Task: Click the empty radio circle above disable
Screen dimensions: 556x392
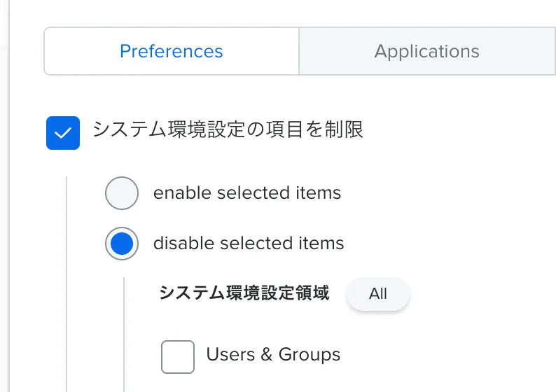Action: pos(122,194)
